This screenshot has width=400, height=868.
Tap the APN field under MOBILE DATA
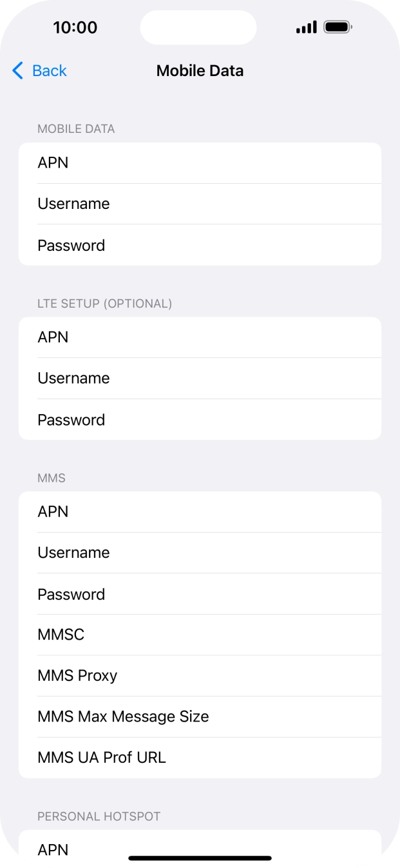click(x=200, y=163)
